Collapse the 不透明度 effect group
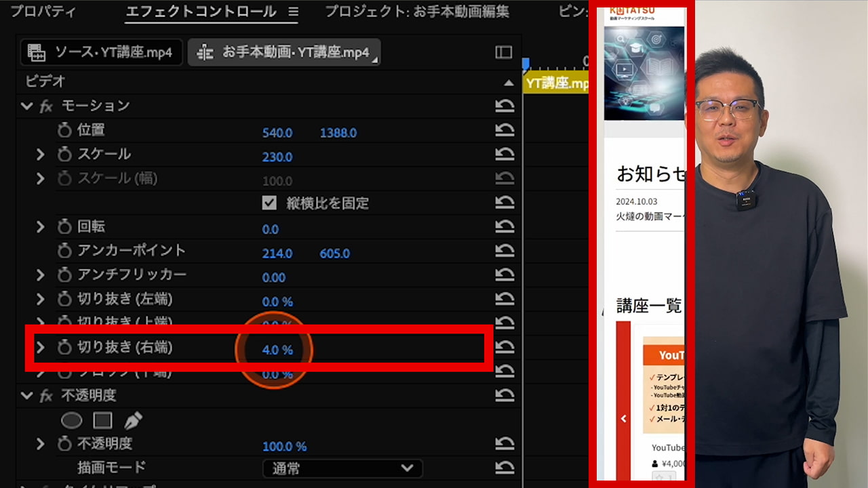The image size is (868, 488). [x=27, y=396]
